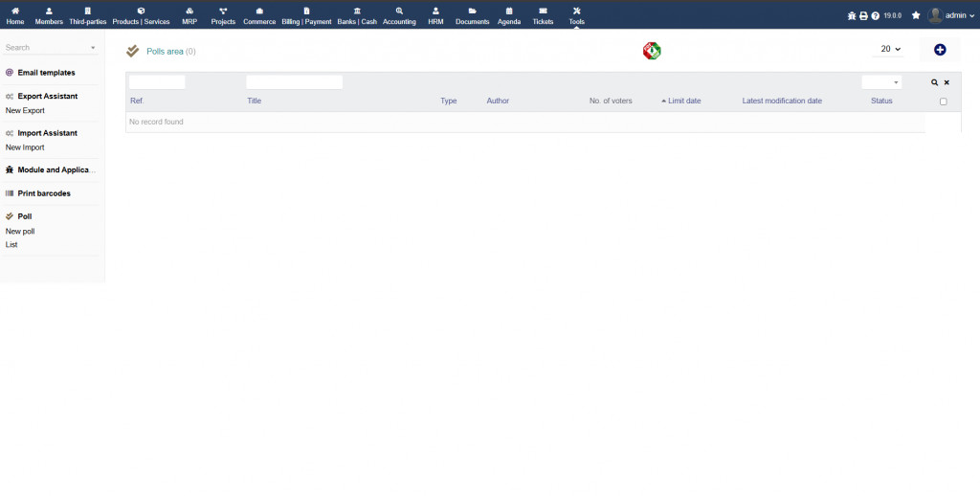Open Billing | Payment module
Screen dimensions: 980x496
pyautogui.click(x=306, y=15)
